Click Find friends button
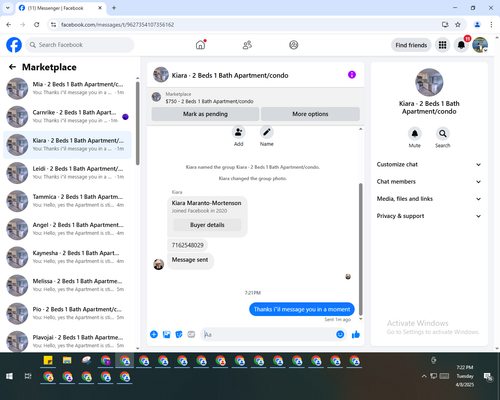Viewport: 500px width, 400px height. click(411, 45)
